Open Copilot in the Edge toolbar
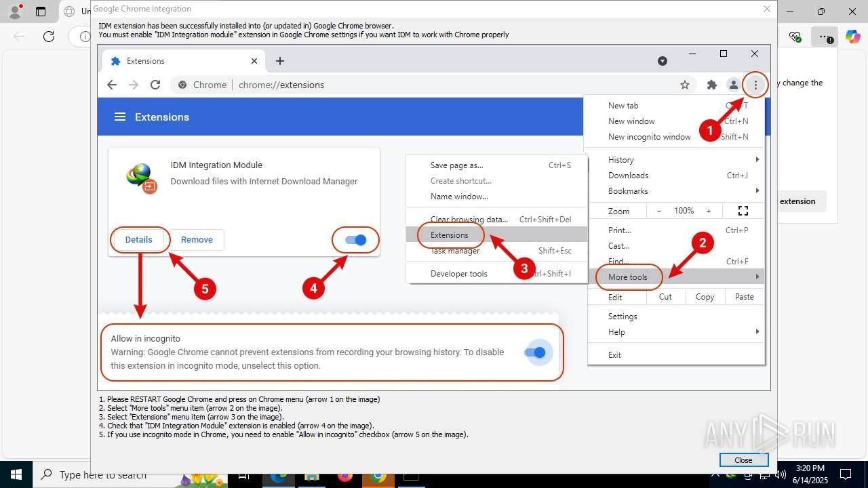The image size is (868, 488). [x=852, y=37]
